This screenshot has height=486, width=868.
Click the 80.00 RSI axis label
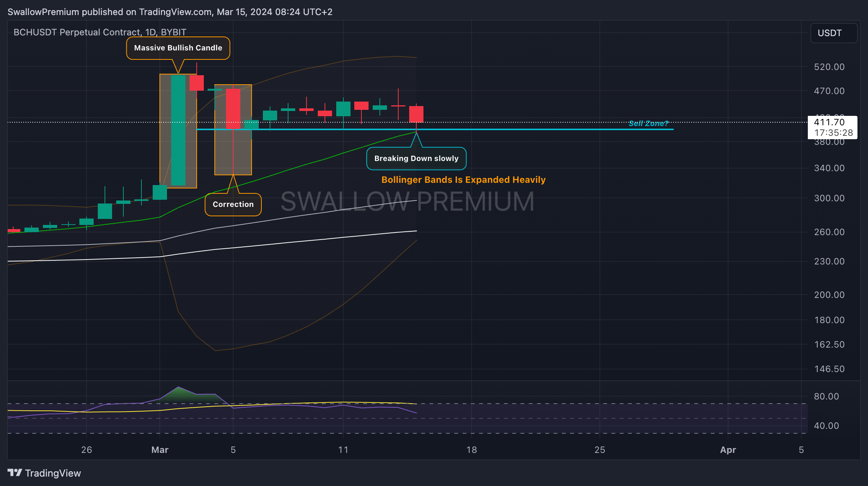(826, 396)
